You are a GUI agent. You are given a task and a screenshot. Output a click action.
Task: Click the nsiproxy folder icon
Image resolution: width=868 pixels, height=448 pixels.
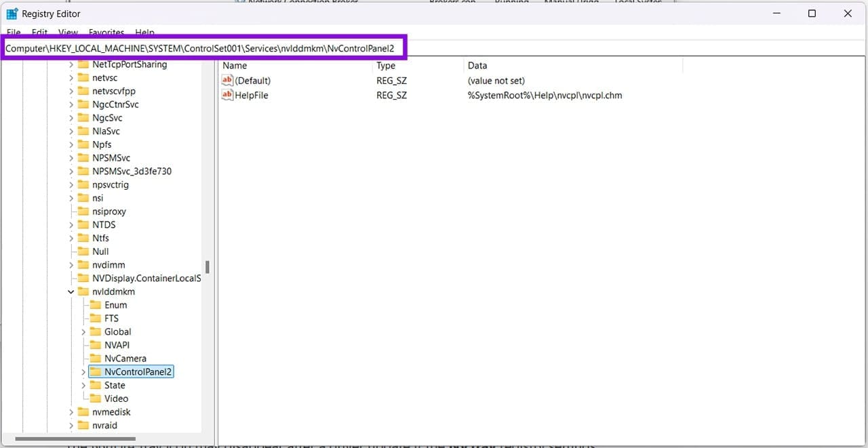(x=83, y=211)
